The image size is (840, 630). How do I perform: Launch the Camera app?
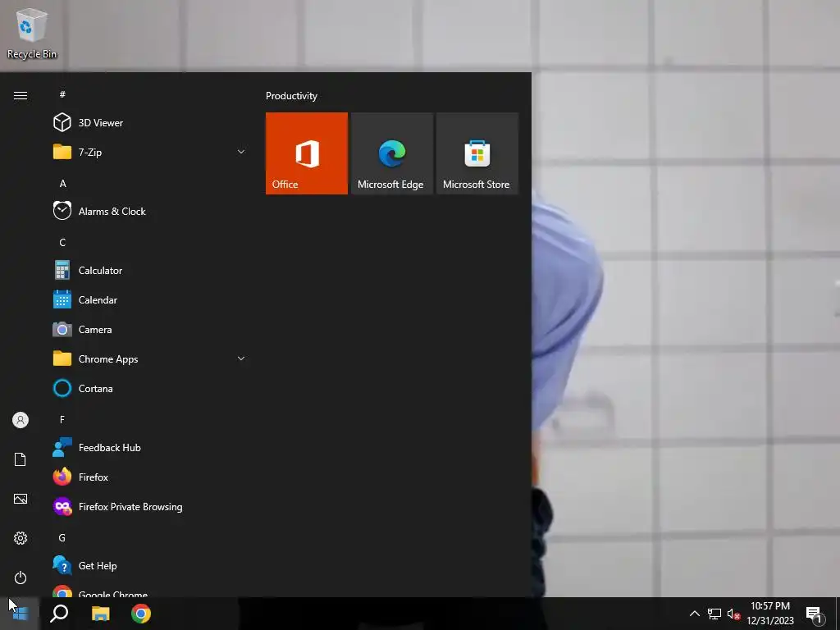(149, 330)
